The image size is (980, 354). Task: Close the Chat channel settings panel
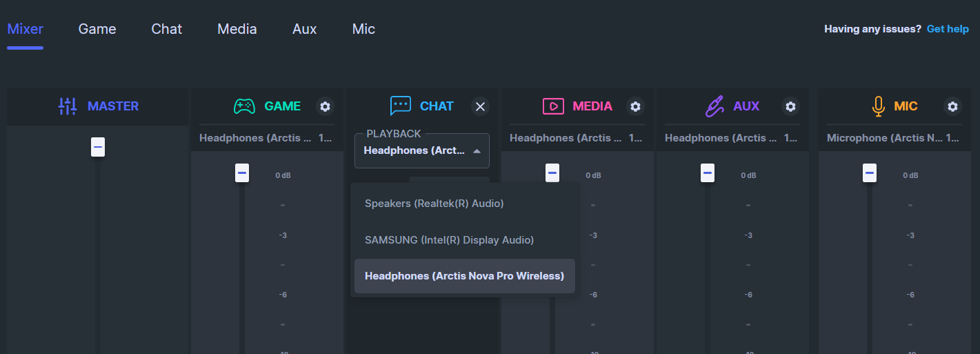[481, 106]
